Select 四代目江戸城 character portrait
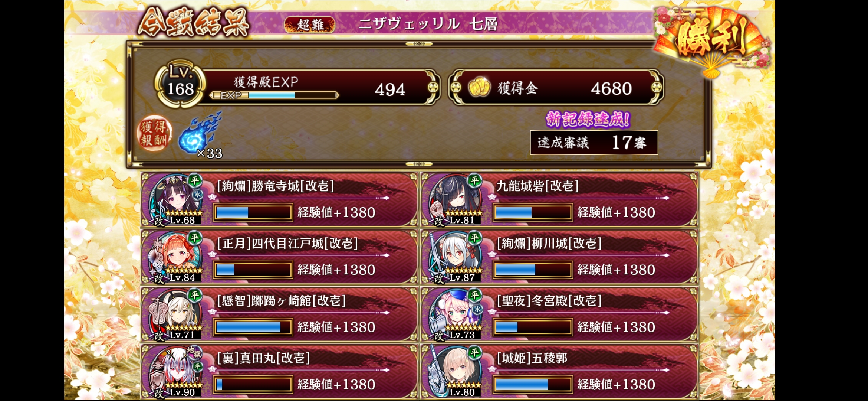Screen dimensions: 868x401 point(176,256)
